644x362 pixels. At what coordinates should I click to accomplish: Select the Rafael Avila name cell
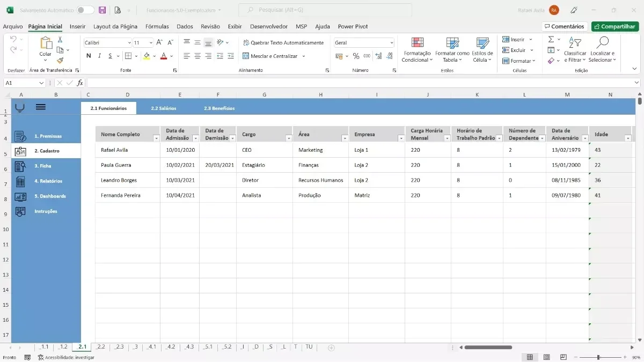point(128,150)
